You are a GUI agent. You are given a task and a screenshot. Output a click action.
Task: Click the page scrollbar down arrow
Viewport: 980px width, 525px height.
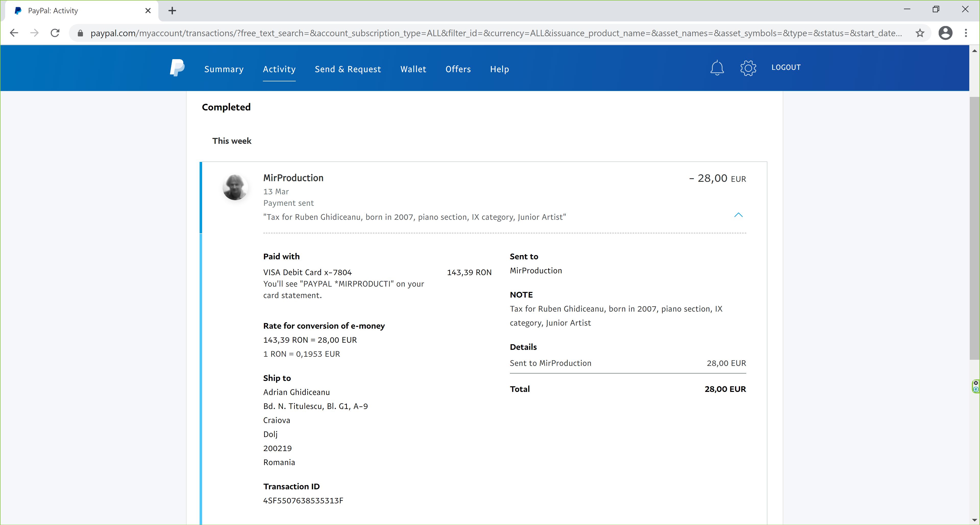[x=974, y=520]
